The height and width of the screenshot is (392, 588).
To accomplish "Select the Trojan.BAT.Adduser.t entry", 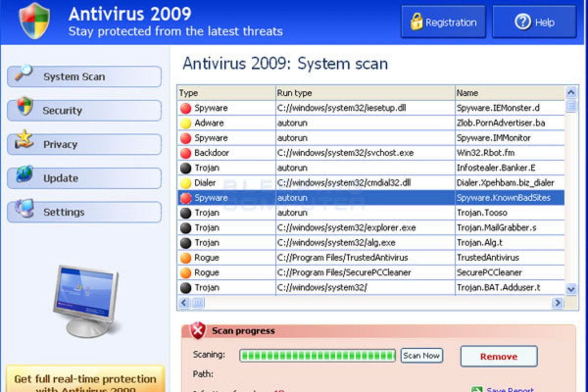I will click(x=498, y=288).
